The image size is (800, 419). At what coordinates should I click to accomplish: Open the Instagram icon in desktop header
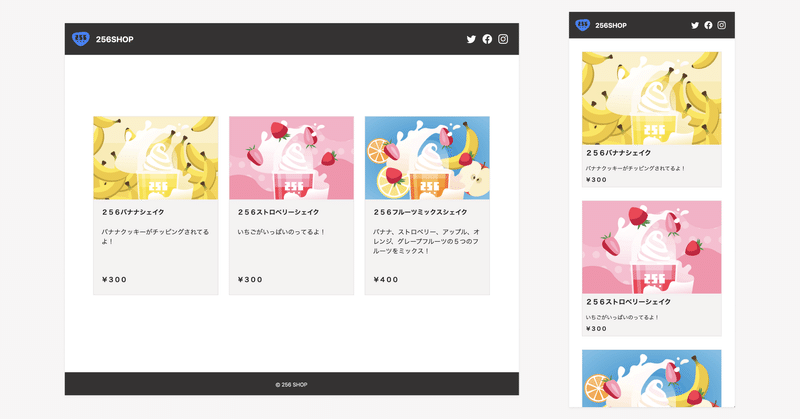pos(503,39)
